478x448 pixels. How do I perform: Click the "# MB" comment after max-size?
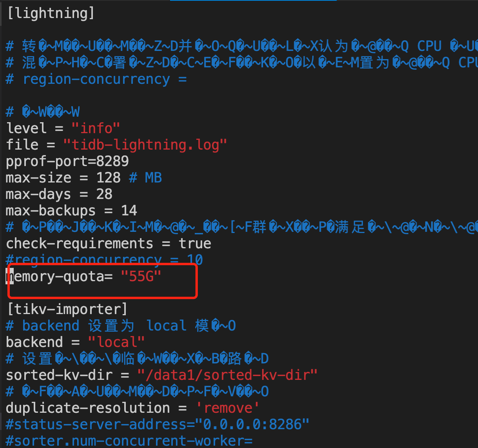(x=145, y=178)
